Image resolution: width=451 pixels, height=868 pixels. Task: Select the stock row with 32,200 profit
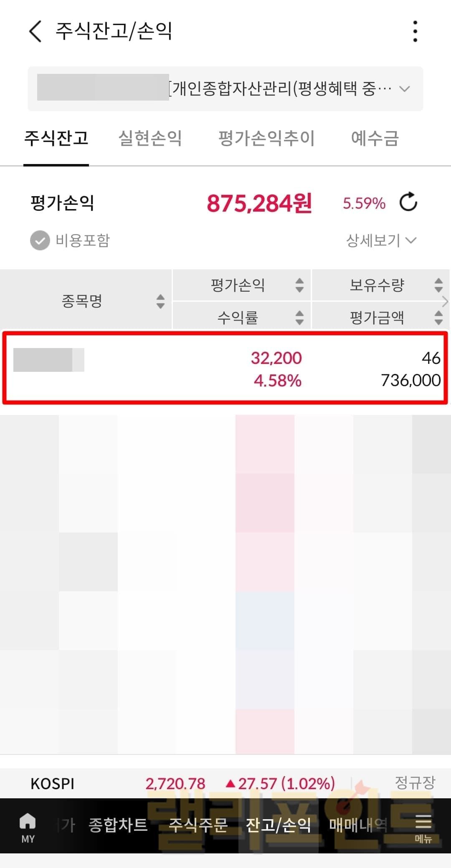pos(225,368)
